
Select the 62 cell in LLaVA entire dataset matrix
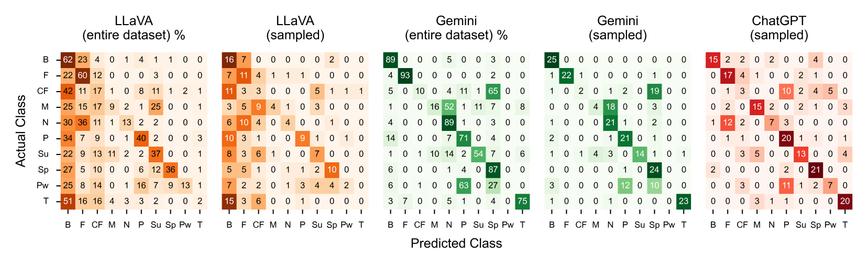coord(68,60)
